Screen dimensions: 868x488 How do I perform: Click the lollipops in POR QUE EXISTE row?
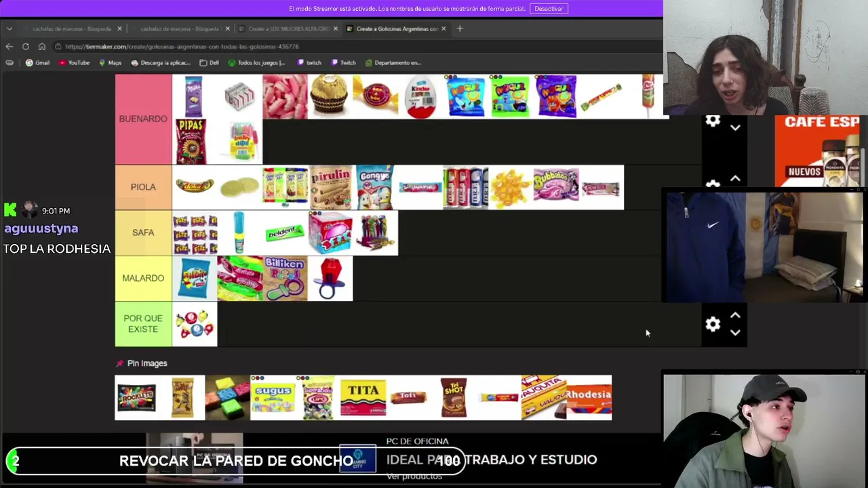194,324
